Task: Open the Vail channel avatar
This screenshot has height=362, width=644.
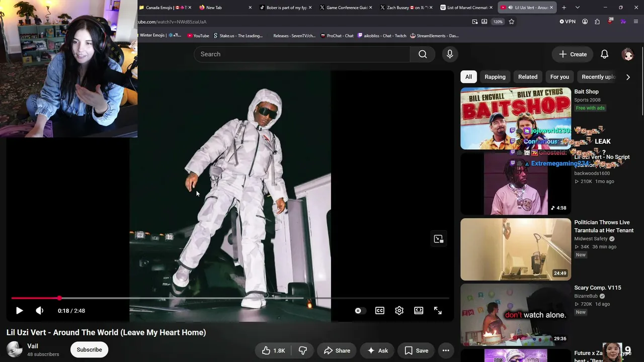Action: coord(15,349)
